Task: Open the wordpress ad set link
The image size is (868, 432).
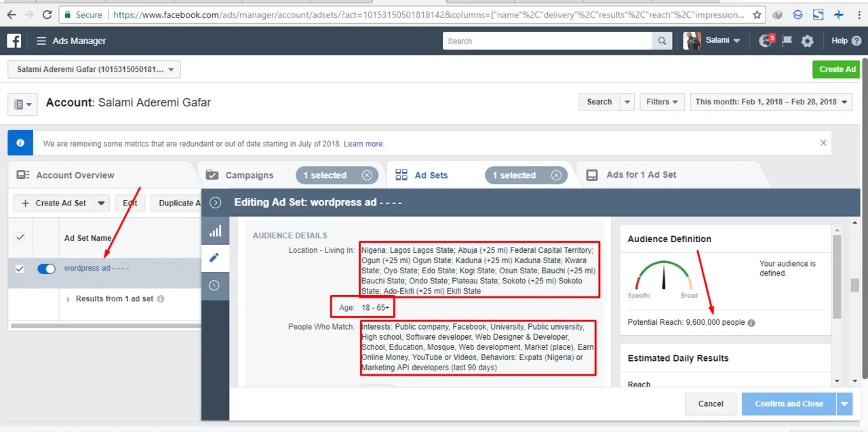Action: coord(96,269)
